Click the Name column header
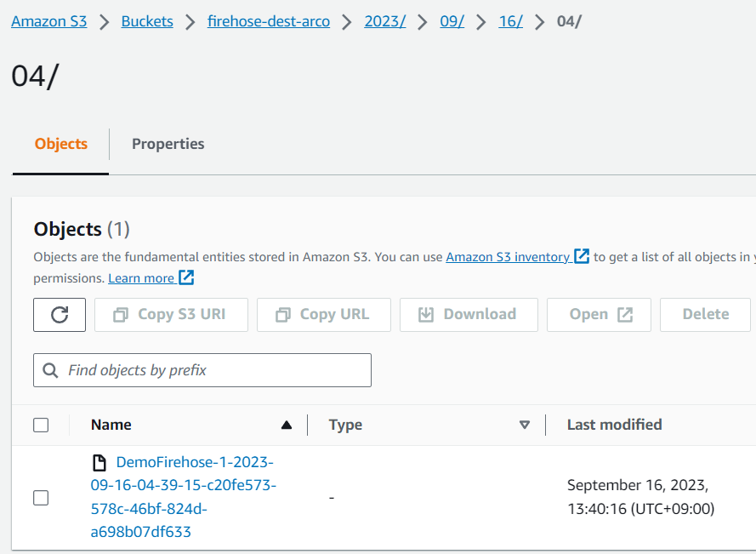This screenshot has width=756, height=554. [x=111, y=425]
